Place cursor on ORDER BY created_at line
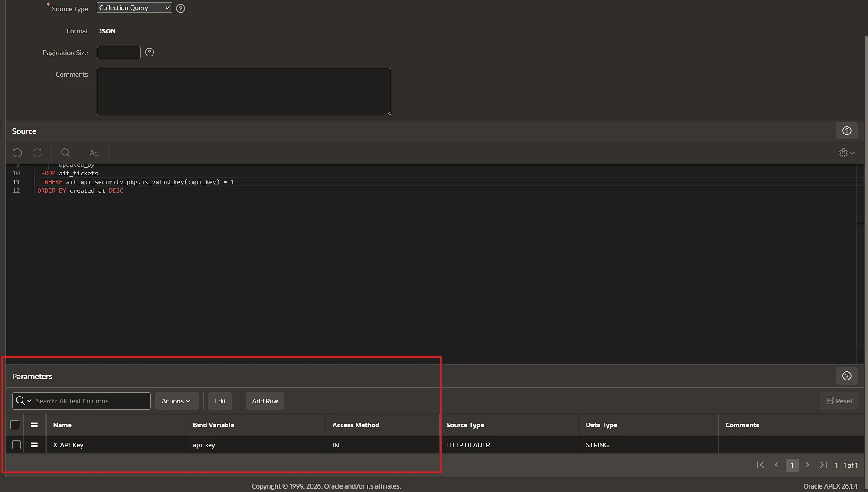868x492 pixels. point(80,190)
